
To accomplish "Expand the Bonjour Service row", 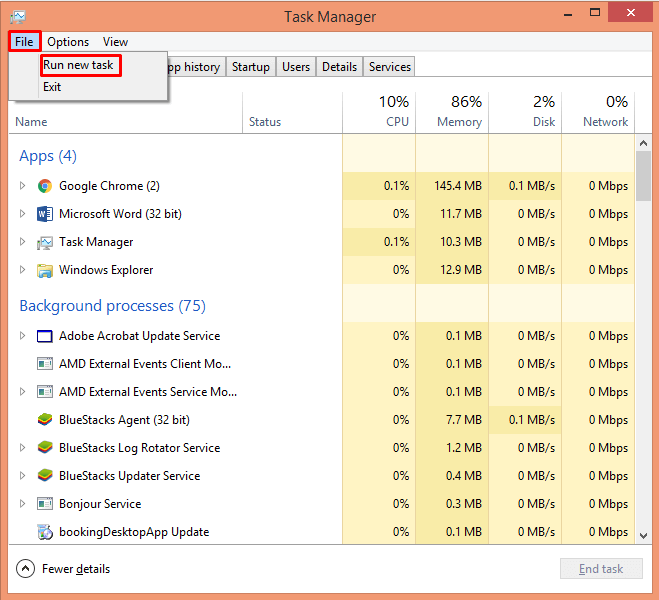I will point(23,504).
